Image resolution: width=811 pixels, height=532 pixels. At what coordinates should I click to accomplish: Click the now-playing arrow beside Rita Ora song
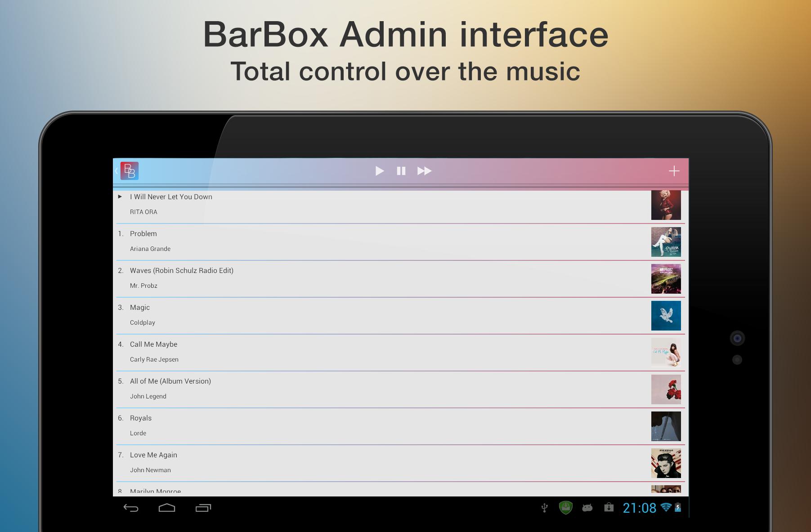(120, 197)
